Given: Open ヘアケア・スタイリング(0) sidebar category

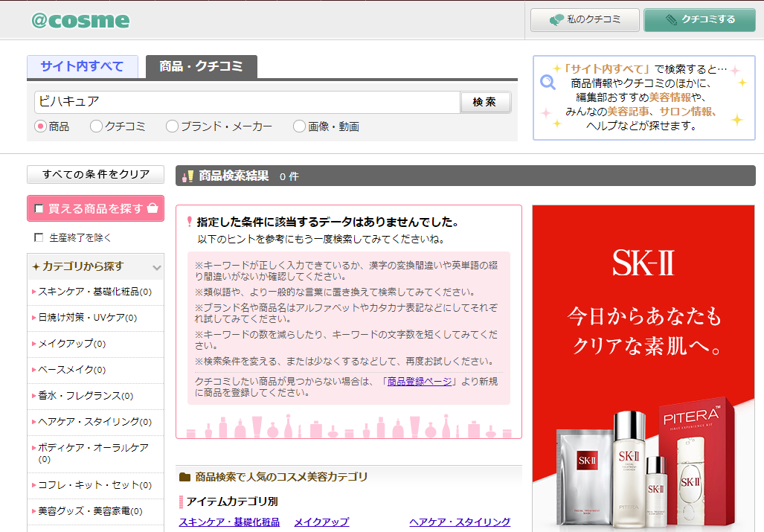Looking at the screenshot, I should click(x=95, y=422).
